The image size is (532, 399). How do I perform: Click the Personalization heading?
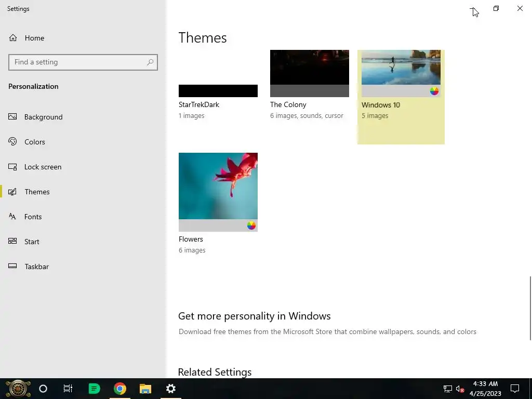(x=33, y=86)
